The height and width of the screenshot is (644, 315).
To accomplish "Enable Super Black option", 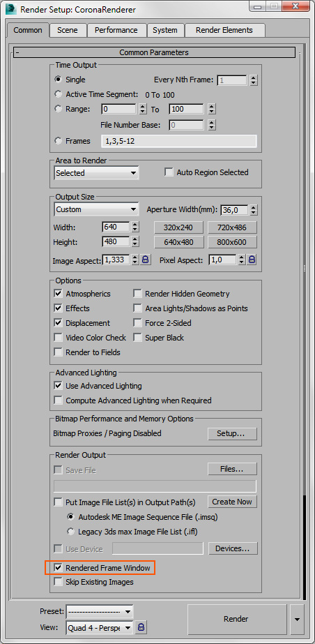I will 138,338.
